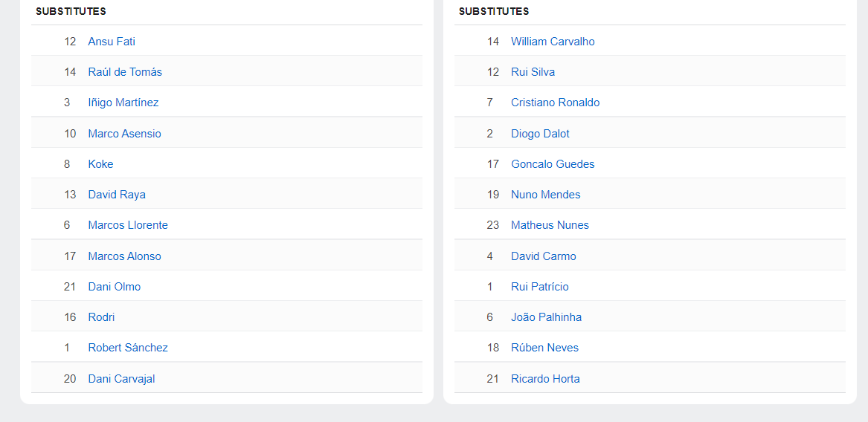Open Ansu Fati's player page

[112, 42]
